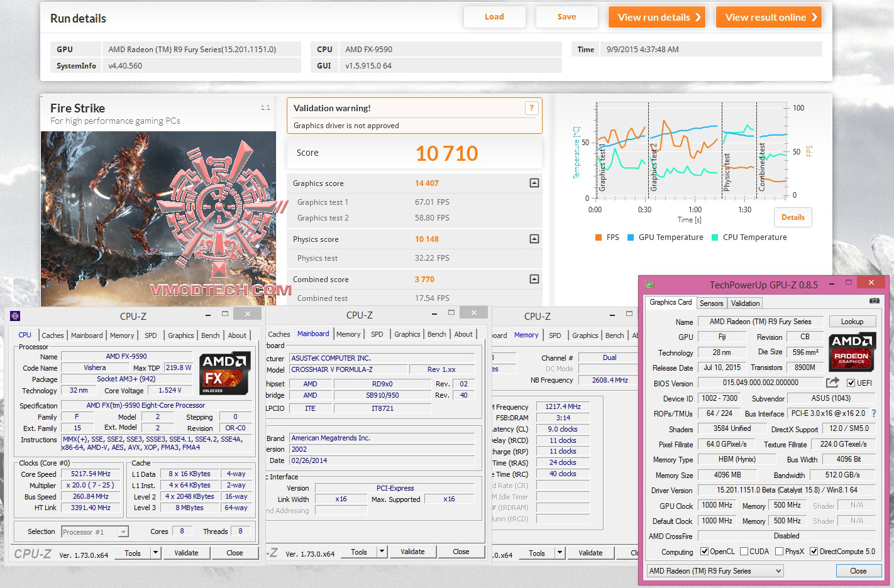Click the Physics score value 10 148
Viewport: 894px width, 588px height.
point(427,239)
